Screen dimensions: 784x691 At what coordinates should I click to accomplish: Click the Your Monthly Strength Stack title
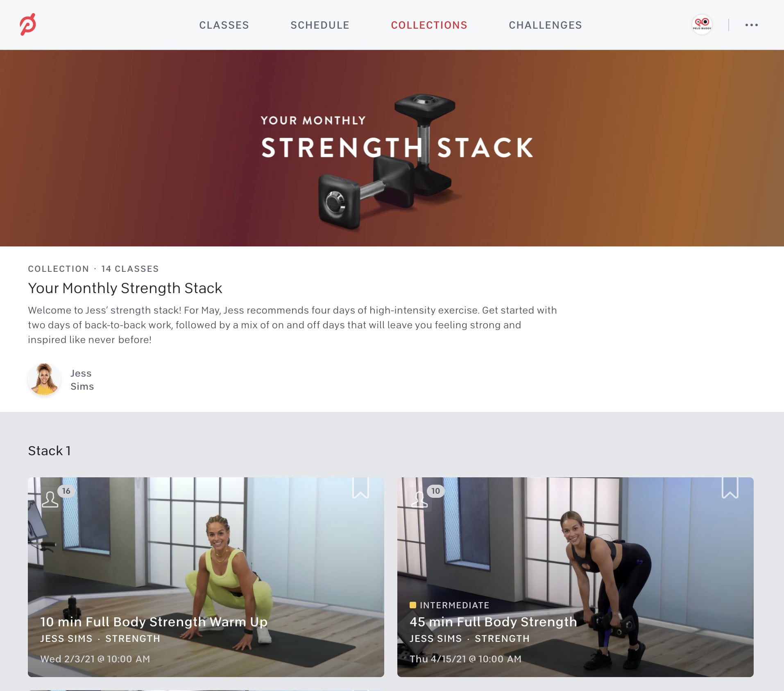125,288
